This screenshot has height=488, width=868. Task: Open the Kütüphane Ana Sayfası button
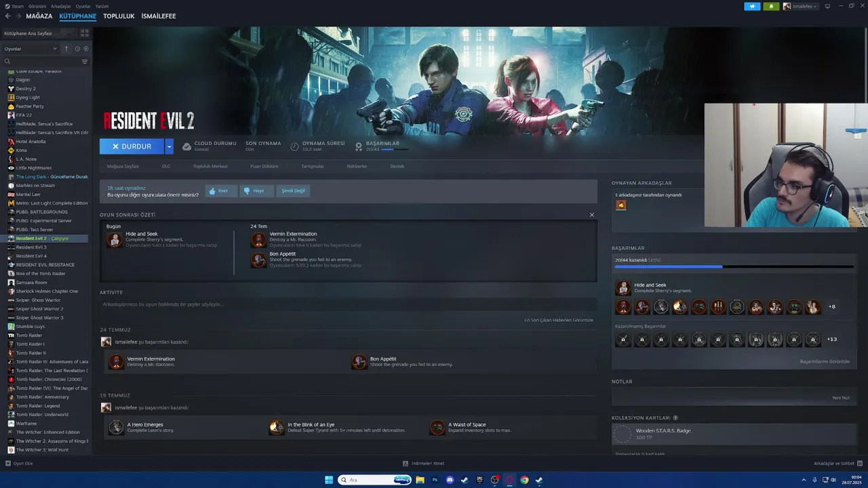[39, 33]
